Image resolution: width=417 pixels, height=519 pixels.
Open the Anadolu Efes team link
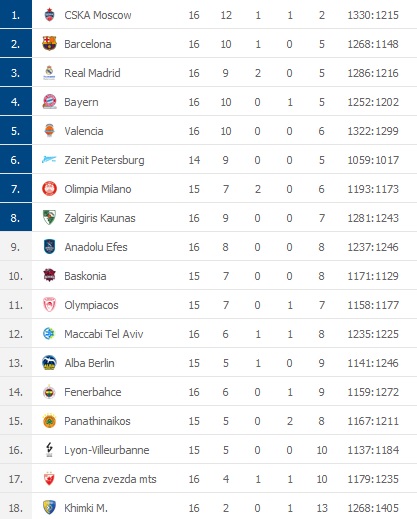pos(96,247)
